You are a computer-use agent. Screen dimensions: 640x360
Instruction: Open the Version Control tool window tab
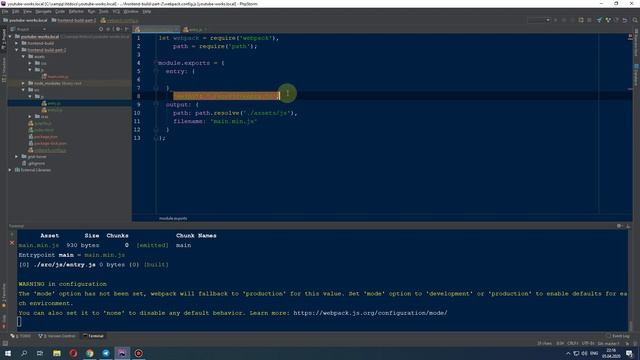point(57,336)
